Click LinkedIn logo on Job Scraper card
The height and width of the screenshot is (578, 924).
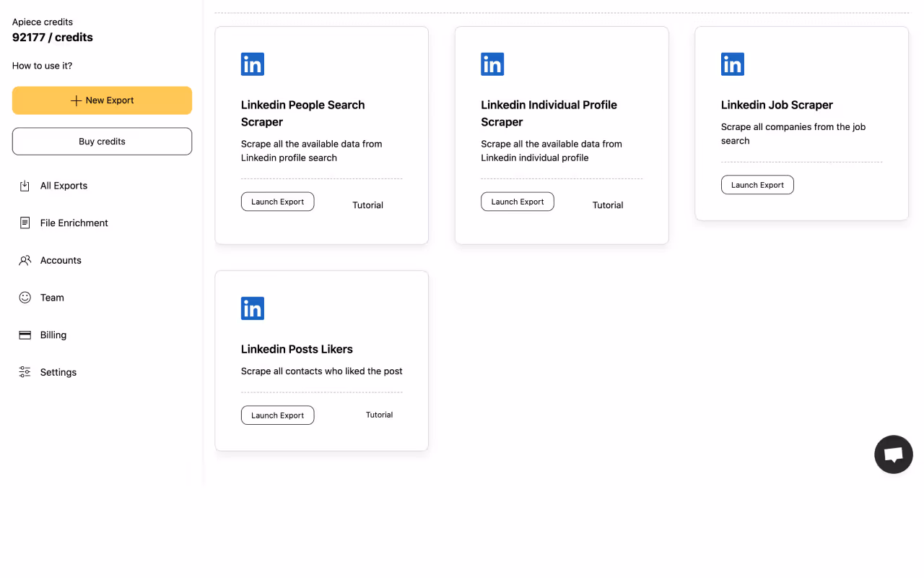coord(733,64)
